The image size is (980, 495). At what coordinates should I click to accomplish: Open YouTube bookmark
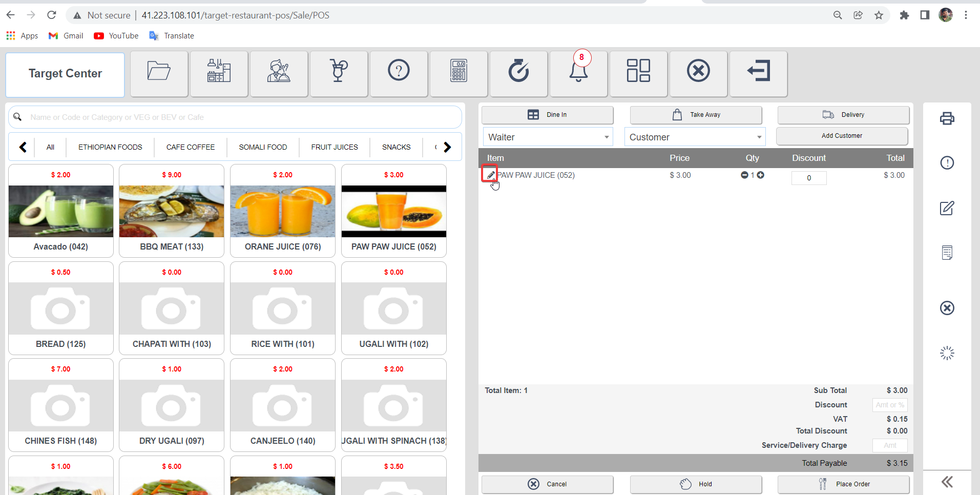(x=116, y=36)
